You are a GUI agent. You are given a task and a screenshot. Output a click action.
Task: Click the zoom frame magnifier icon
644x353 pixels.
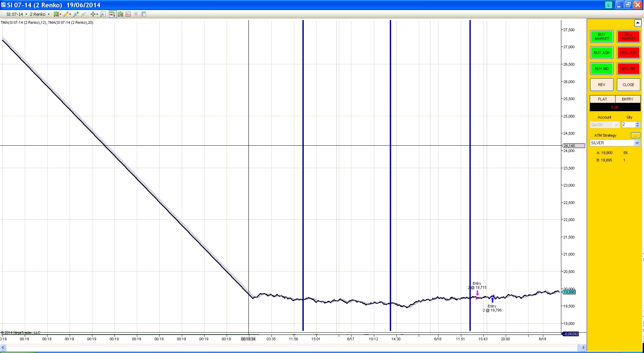[x=103, y=14]
